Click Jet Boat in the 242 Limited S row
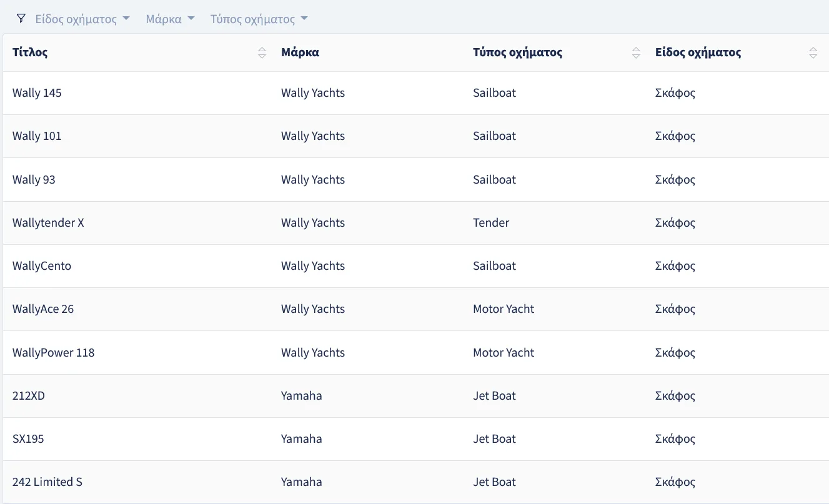The image size is (829, 504). pos(495,482)
